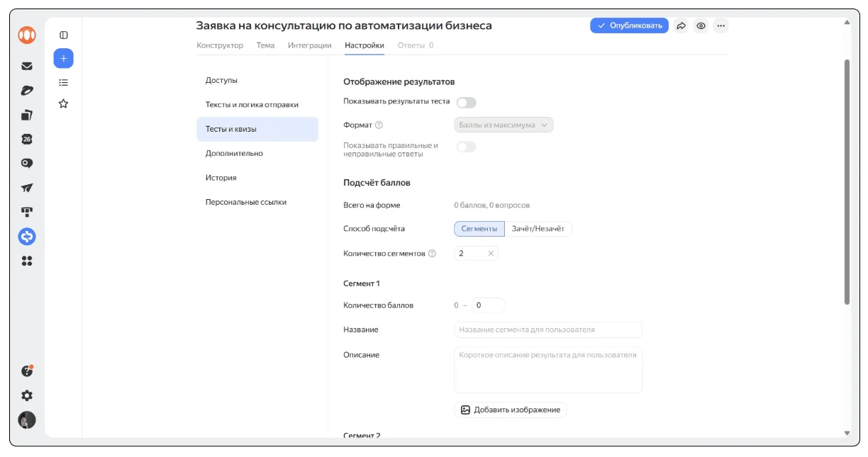Image resolution: width=868 pixels, height=457 pixels.
Task: Click help icon next to Количество сегментов
Action: tap(432, 253)
